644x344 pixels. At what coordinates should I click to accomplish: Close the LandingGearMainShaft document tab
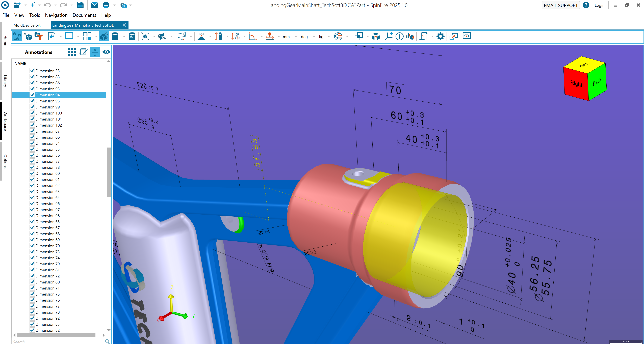[x=124, y=25]
